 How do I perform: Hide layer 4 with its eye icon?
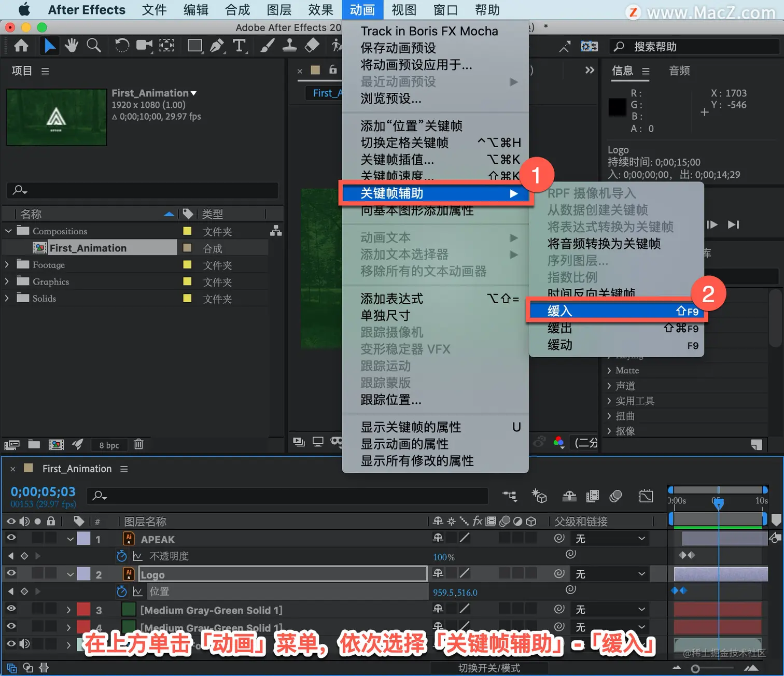pos(11,626)
